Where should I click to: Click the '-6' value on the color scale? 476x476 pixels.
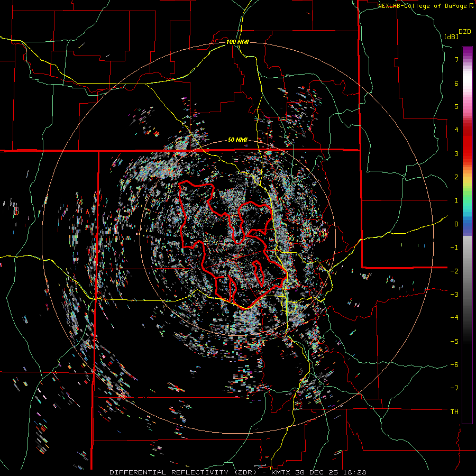coord(454,365)
